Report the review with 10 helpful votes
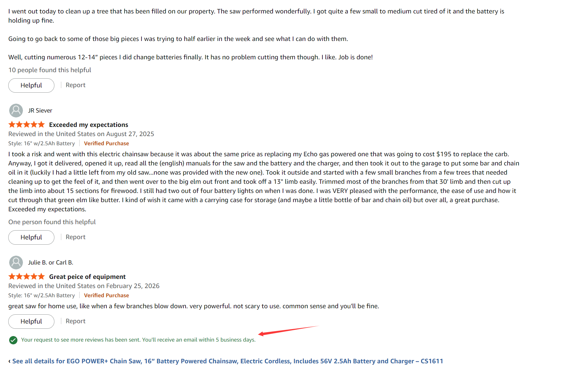This screenshot has width=588, height=374. (75, 85)
